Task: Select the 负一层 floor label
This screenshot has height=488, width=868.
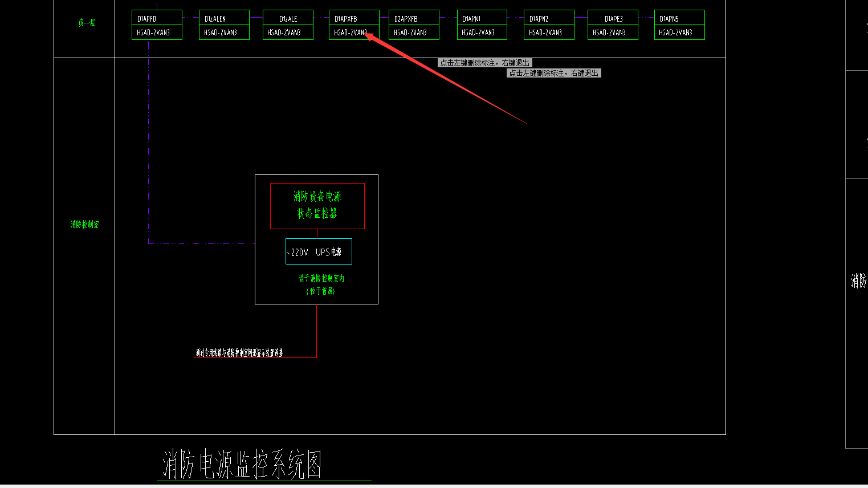Action: click(x=87, y=23)
